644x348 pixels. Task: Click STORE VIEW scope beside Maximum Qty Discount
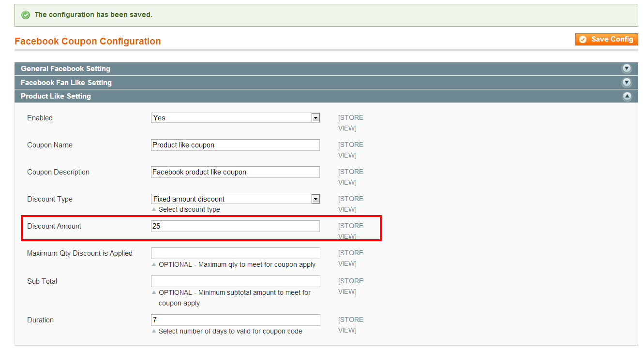coord(350,258)
